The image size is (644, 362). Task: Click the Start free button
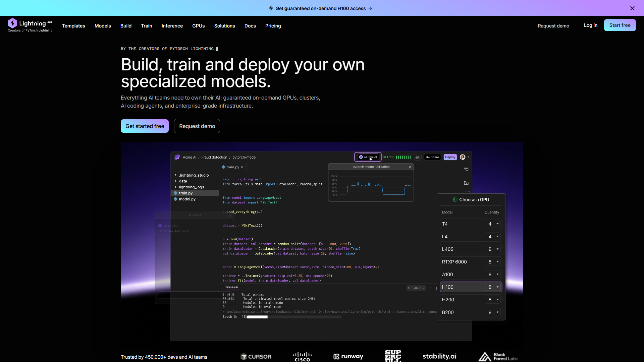620,25
